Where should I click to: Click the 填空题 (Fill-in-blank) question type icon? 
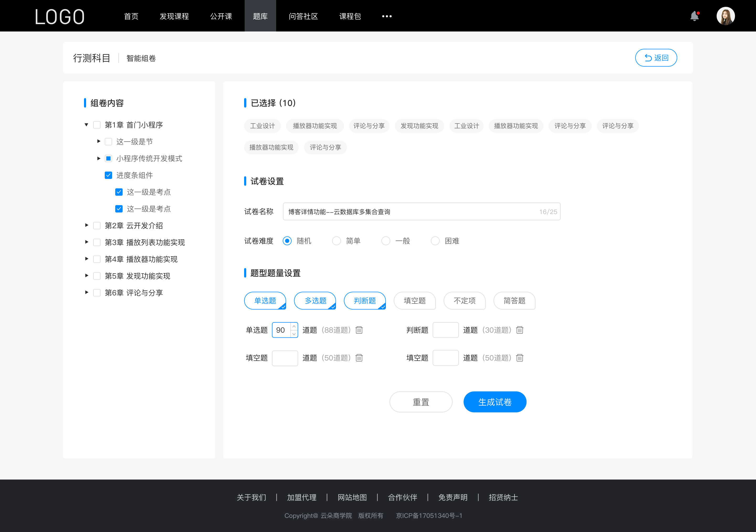(415, 301)
